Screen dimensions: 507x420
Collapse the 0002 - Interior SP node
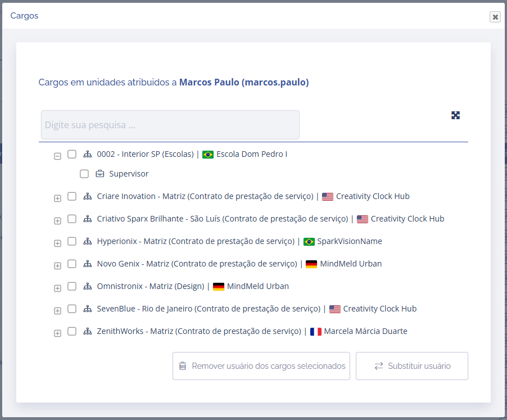(57, 156)
